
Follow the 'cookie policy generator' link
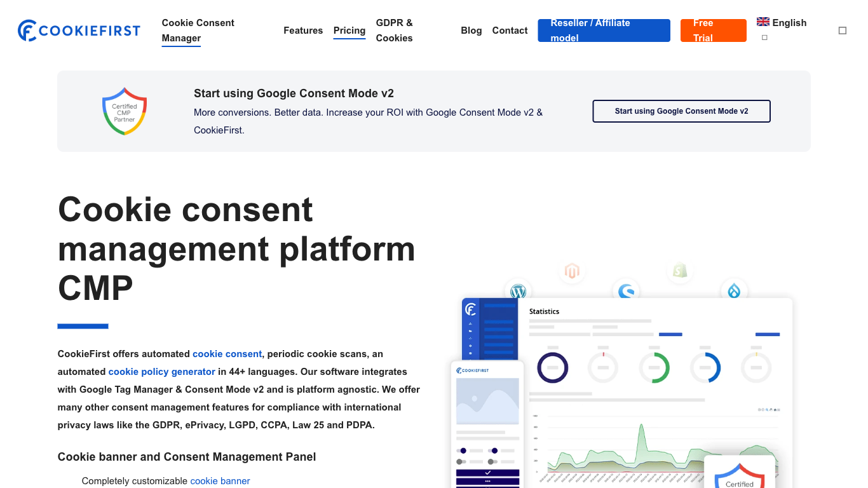click(x=162, y=372)
